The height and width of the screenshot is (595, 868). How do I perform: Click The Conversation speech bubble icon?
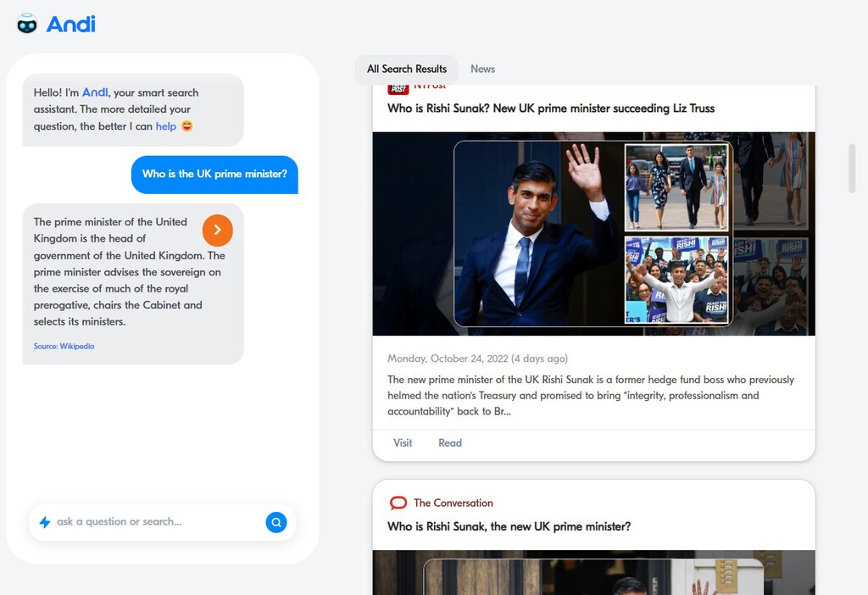coord(398,503)
